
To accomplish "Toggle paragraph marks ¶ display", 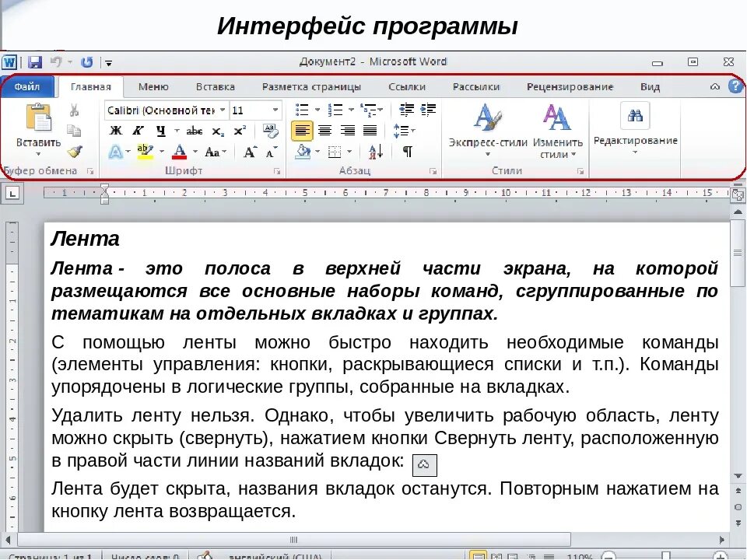I will pos(407,152).
